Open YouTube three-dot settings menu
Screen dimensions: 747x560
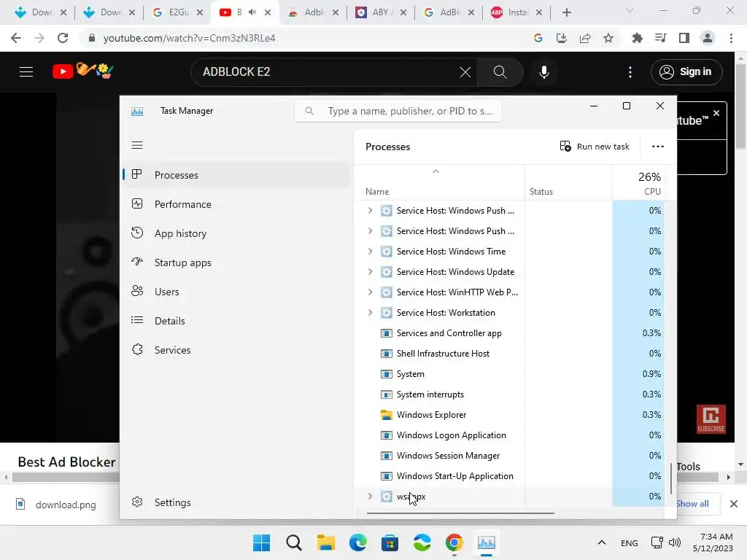click(x=630, y=72)
